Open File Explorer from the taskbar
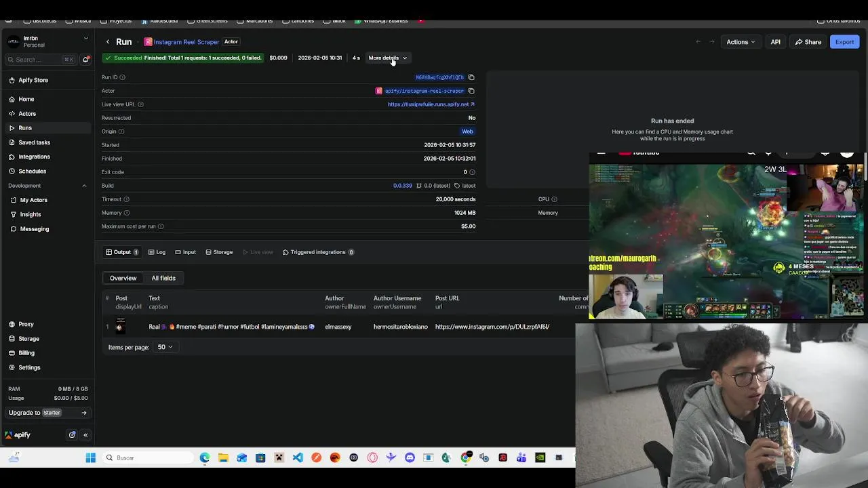Viewport: 868px width, 488px height. (223, 458)
